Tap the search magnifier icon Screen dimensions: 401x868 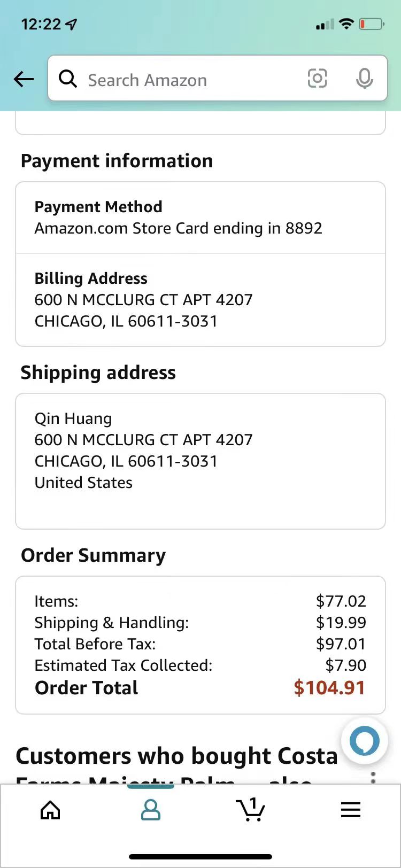(68, 79)
